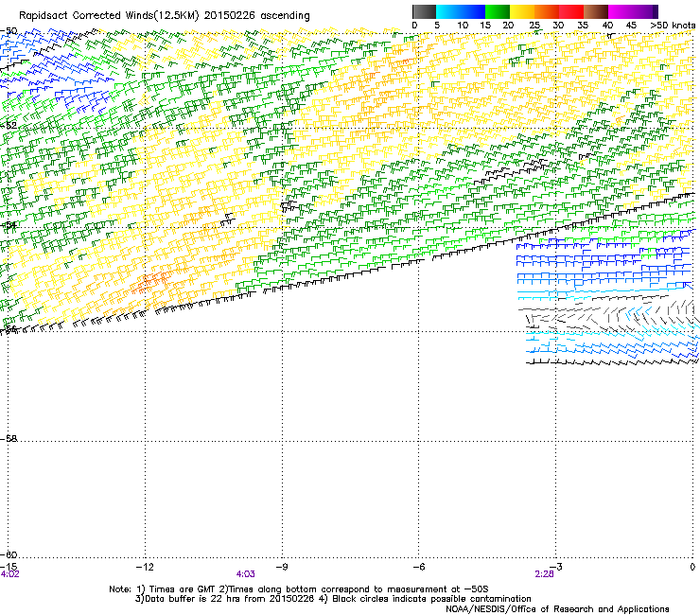The width and height of the screenshot is (700, 615).
Task: Click the title 'Rapidscat Corrected Winds(12.5KM)'
Action: coord(109,16)
